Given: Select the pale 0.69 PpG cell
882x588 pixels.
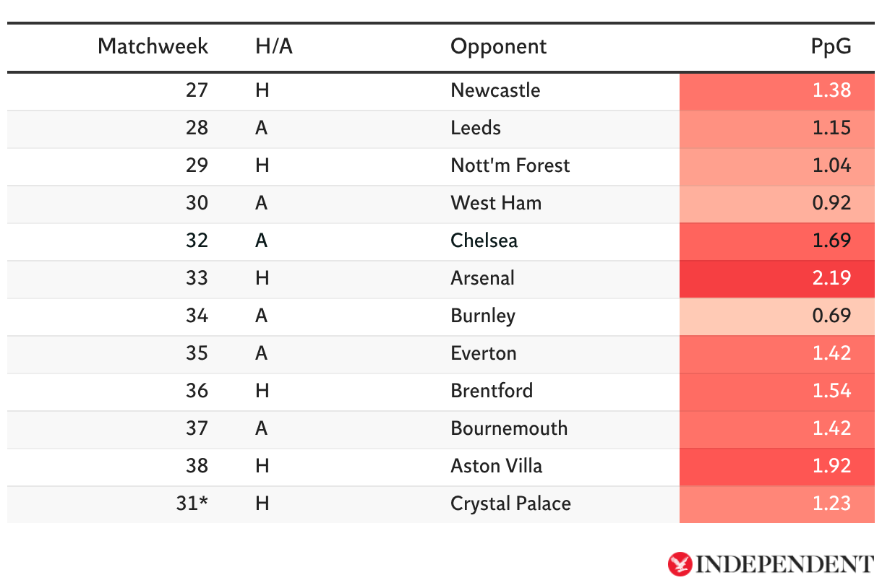Looking at the screenshot, I should point(776,316).
